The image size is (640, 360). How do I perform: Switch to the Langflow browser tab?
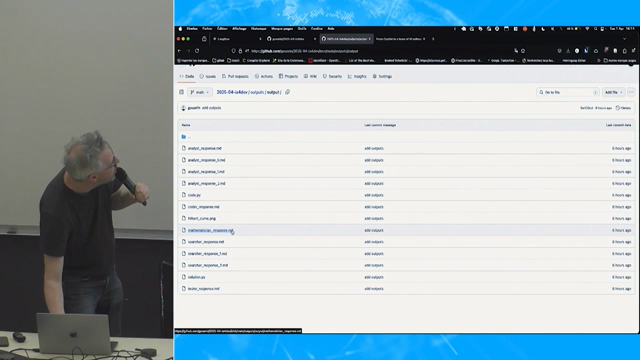pyautogui.click(x=237, y=39)
